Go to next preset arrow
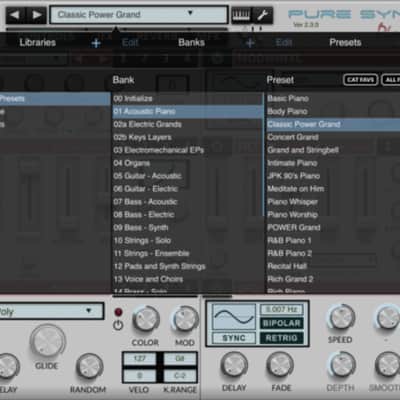Image resolution: width=400 pixels, height=400 pixels. click(36, 15)
